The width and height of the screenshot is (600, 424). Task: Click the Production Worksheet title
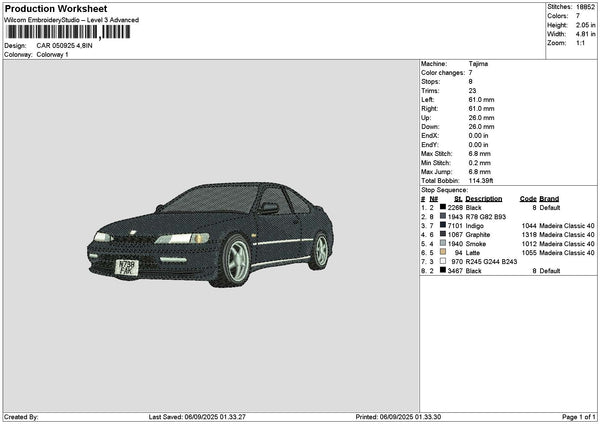click(x=56, y=8)
